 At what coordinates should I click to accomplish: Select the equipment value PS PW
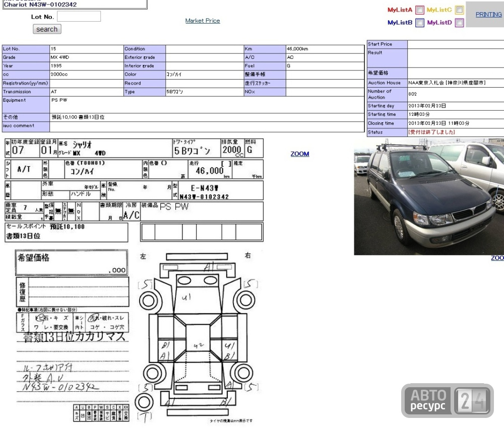coord(59,100)
